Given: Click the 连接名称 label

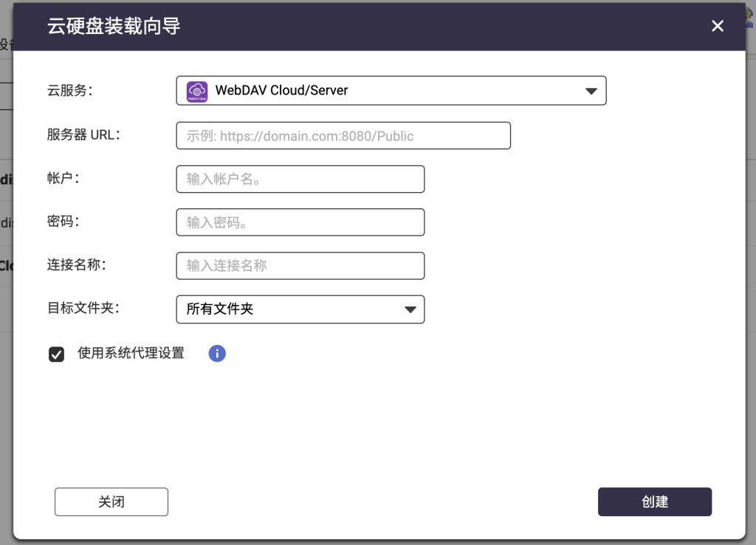Looking at the screenshot, I should [76, 264].
